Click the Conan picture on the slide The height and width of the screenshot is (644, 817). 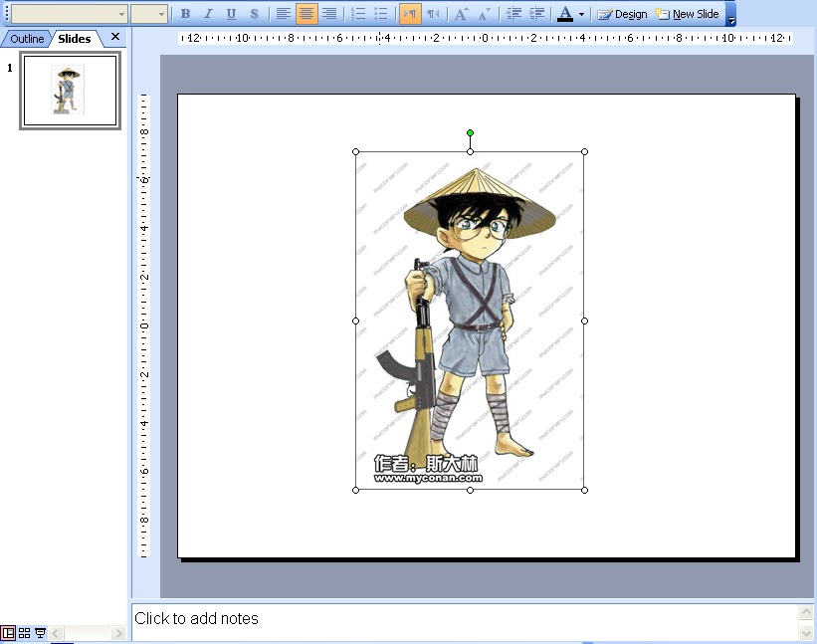[470, 321]
